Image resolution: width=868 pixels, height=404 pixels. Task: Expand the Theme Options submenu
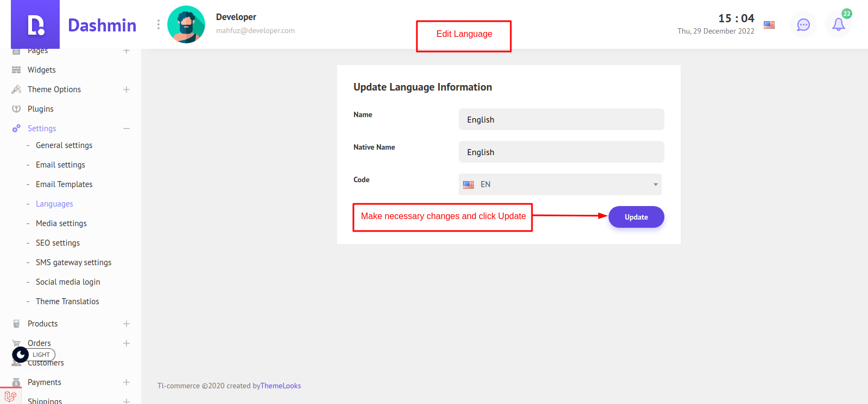tap(126, 89)
